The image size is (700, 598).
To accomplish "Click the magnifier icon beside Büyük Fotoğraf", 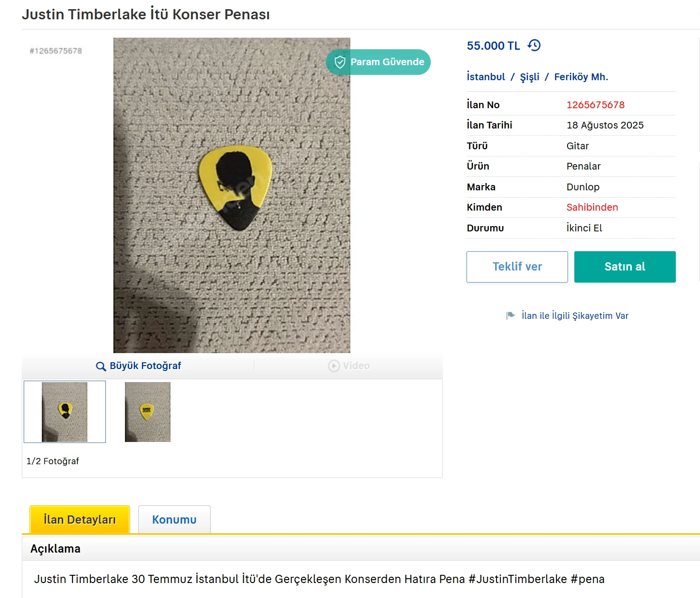I will point(101,366).
